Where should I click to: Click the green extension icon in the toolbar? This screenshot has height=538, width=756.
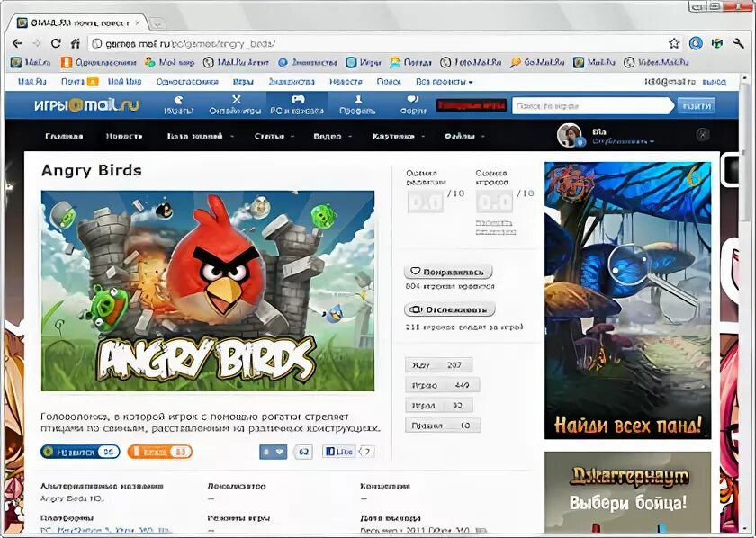pyautogui.click(x=717, y=43)
